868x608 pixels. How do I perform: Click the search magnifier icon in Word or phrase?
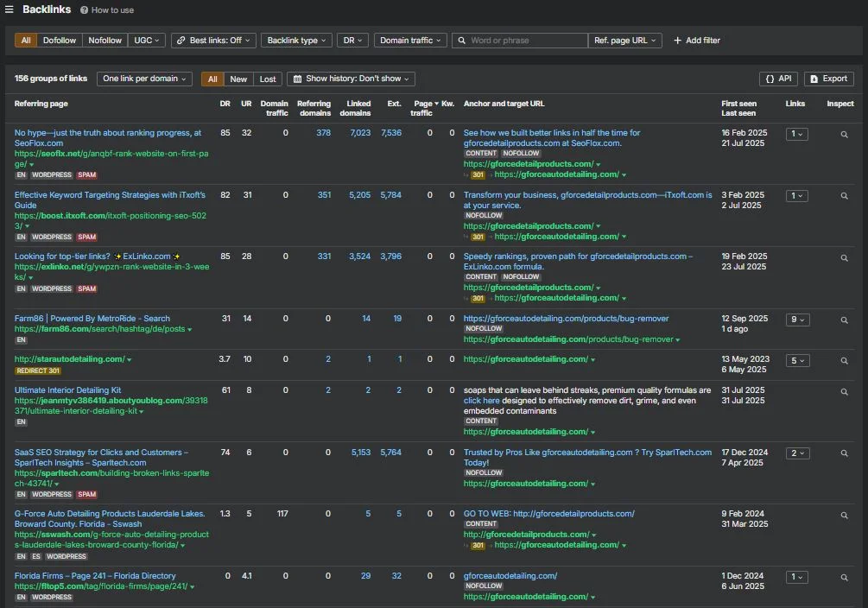[462, 41]
